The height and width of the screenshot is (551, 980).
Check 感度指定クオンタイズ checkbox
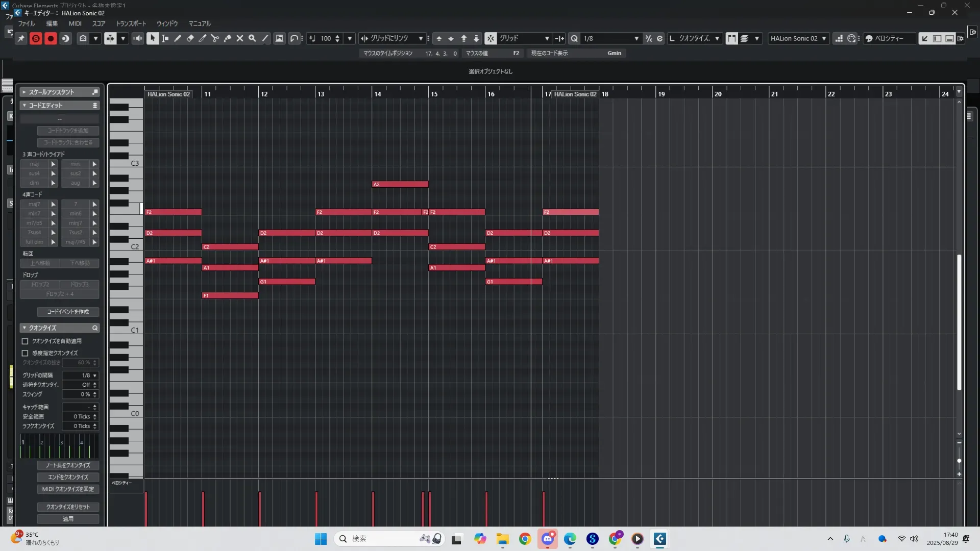[x=25, y=353]
